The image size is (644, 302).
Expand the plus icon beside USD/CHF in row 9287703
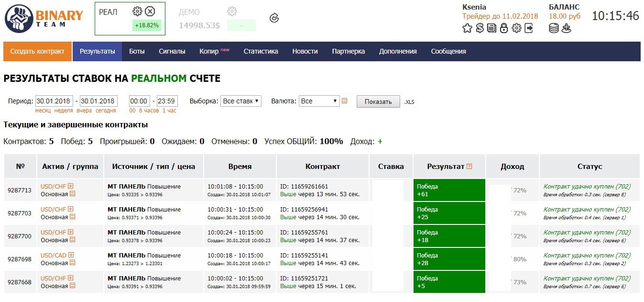click(71, 209)
